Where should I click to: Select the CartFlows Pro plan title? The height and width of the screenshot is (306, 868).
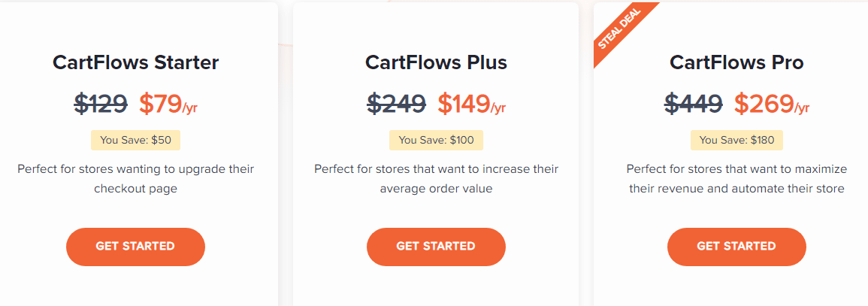pyautogui.click(x=736, y=62)
